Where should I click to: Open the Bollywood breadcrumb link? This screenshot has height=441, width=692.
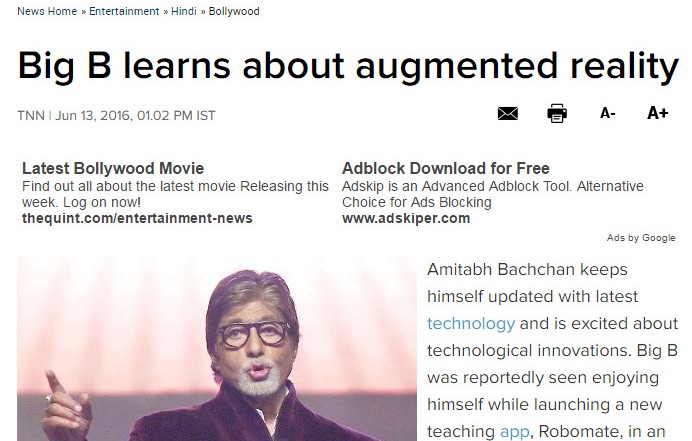[x=234, y=11]
